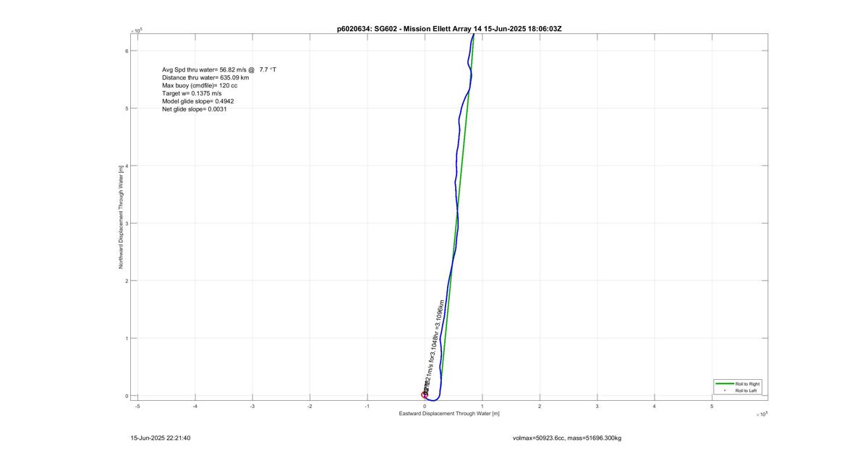Select the y-axis label 'Northward Displacement Through Water [m]'

click(x=122, y=217)
